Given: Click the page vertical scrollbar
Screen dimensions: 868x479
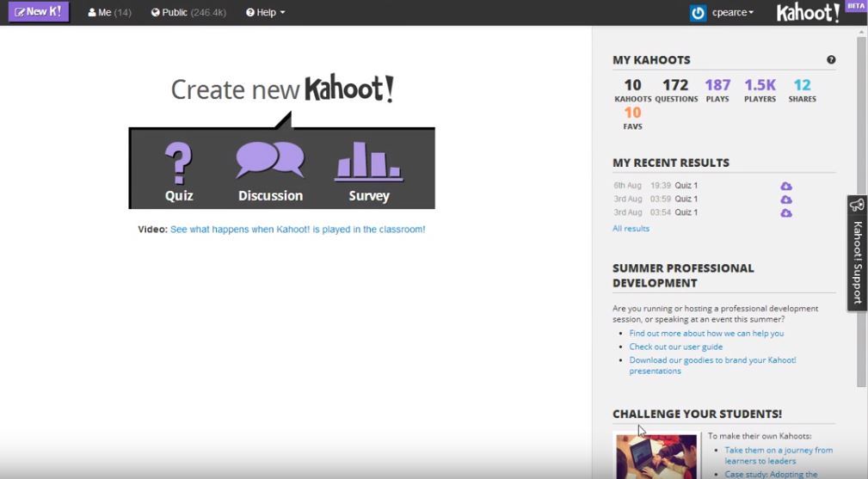Looking at the screenshot, I should [x=861, y=210].
